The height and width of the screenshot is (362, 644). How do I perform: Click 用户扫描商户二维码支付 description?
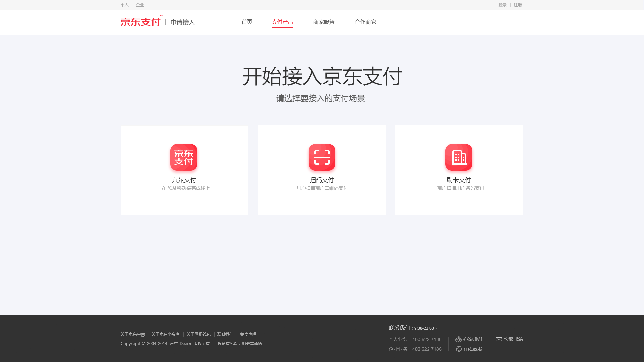[322, 188]
